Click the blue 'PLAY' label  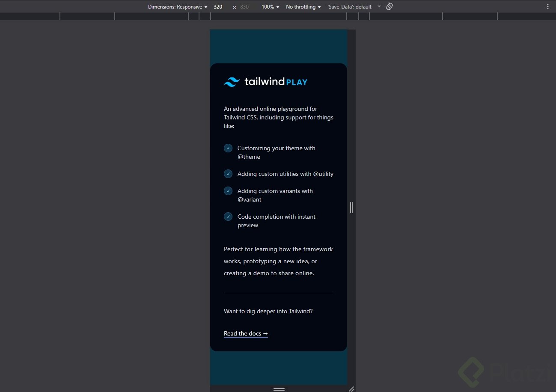pyautogui.click(x=297, y=82)
